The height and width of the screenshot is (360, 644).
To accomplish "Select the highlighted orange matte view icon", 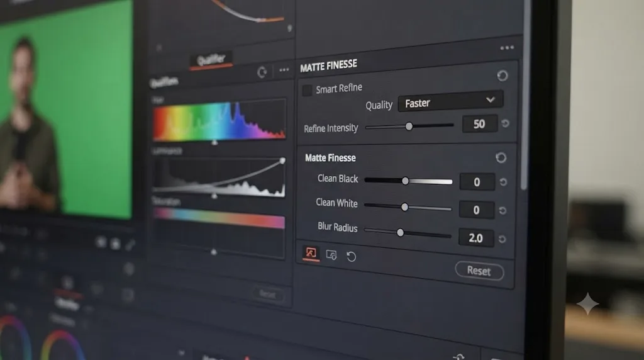I will point(311,253).
